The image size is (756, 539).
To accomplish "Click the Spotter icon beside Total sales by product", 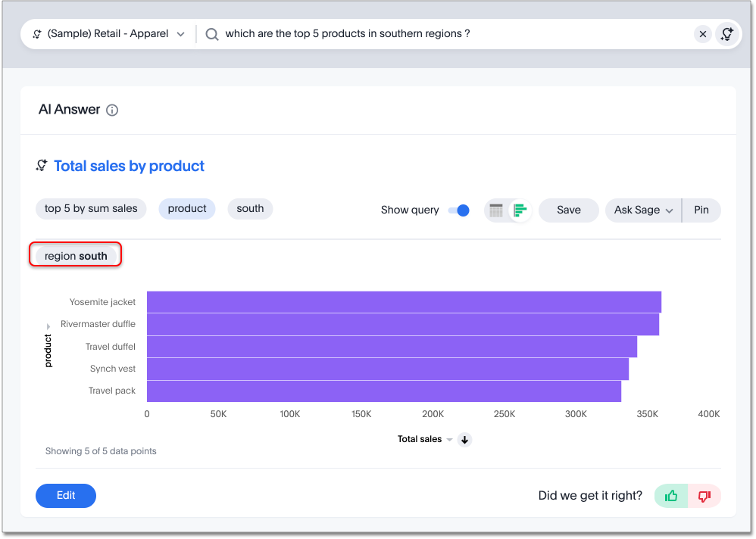I will coord(42,166).
